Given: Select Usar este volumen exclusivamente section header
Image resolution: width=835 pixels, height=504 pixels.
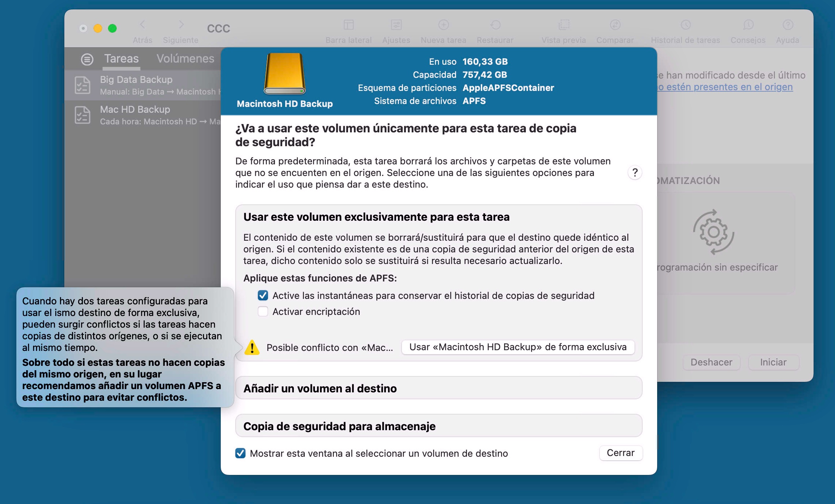Looking at the screenshot, I should [x=376, y=217].
